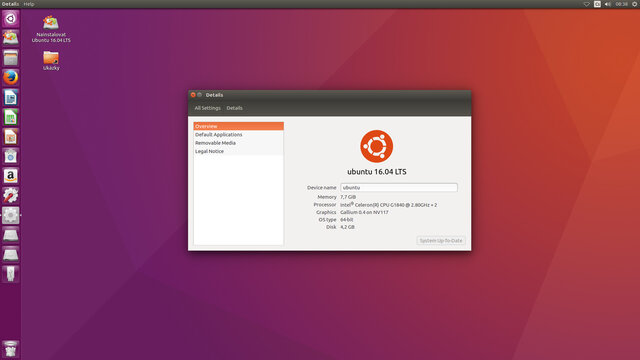Open the USB stick device icon in launcher
Screen dimensions: 640x360
[11, 274]
